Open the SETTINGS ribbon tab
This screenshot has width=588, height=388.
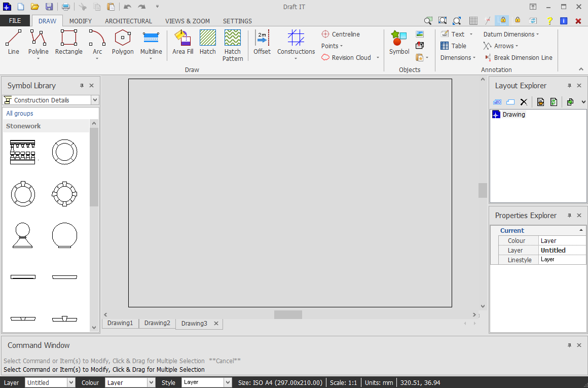click(x=237, y=21)
